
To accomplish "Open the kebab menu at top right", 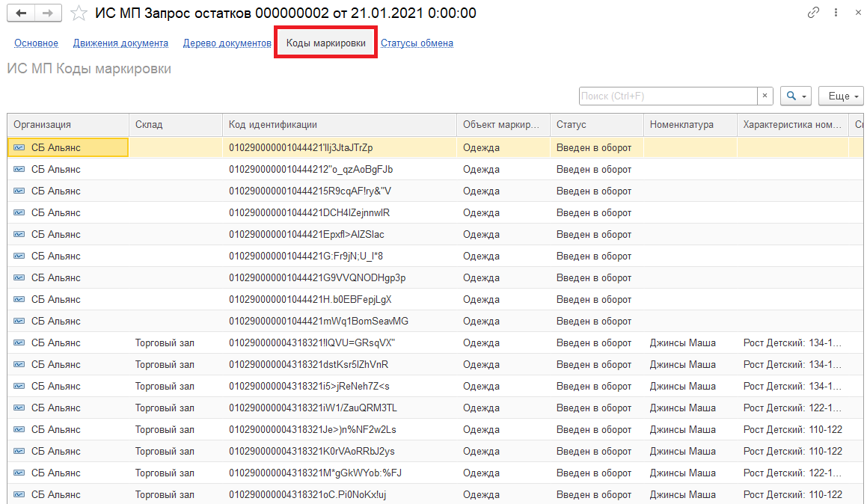I will [x=833, y=13].
